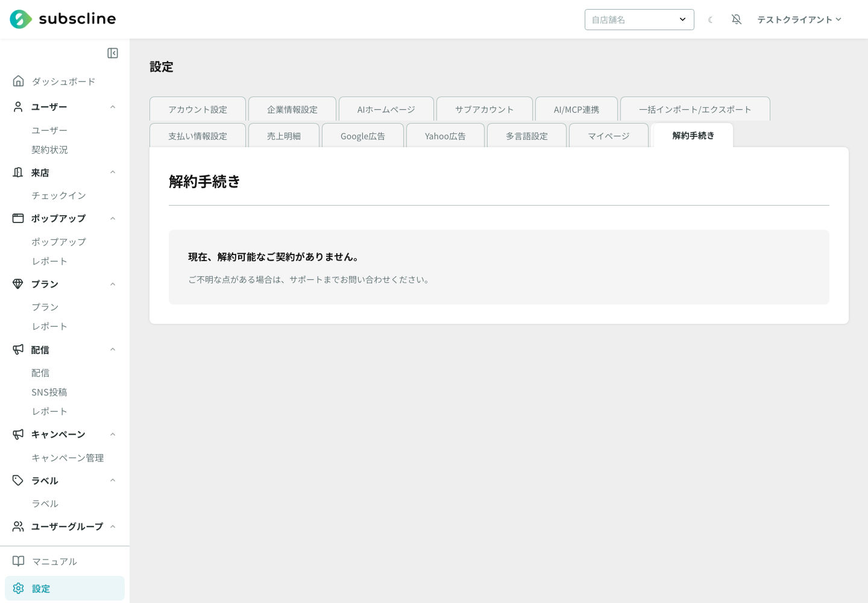868x603 pixels.
Task: Click the ユーザー person icon
Action: click(x=18, y=107)
